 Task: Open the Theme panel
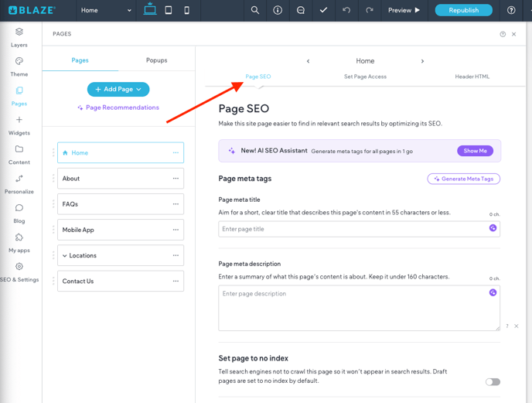[x=19, y=62]
